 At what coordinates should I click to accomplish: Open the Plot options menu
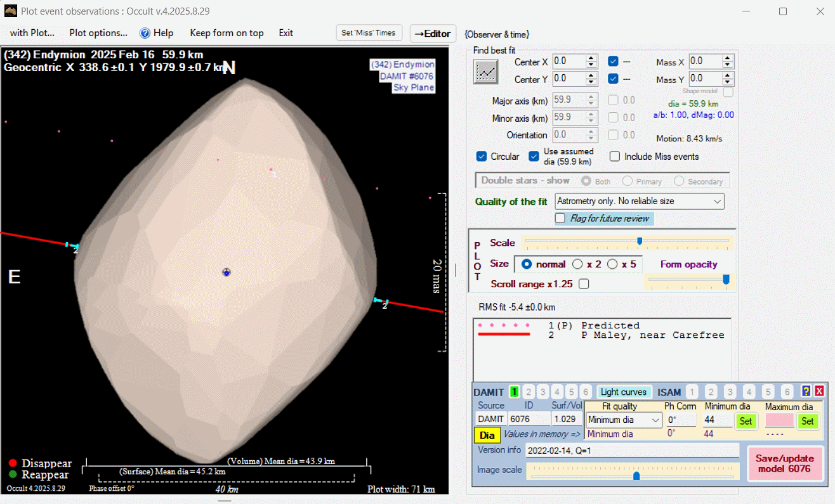pos(98,33)
